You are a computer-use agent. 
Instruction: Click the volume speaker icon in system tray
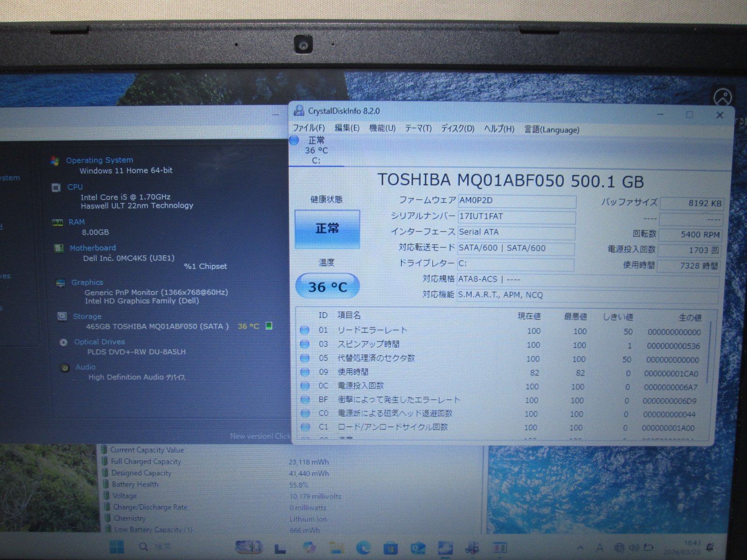click(x=634, y=547)
